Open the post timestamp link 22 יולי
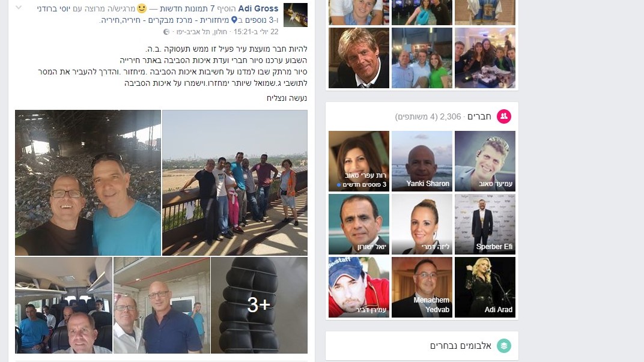Screen dimensions: 644x362 (x=257, y=32)
